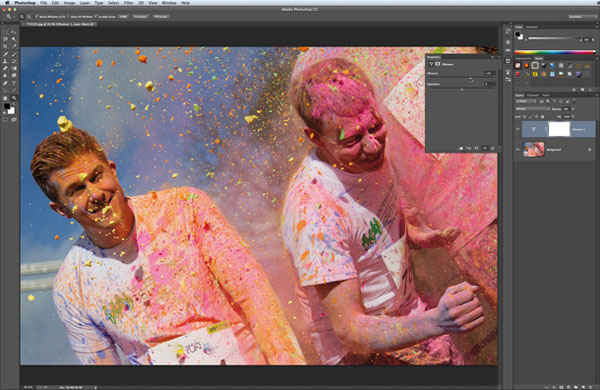Screen dimensions: 600x390
Task: Select the Clone Stamp tool
Action: [x=5, y=61]
